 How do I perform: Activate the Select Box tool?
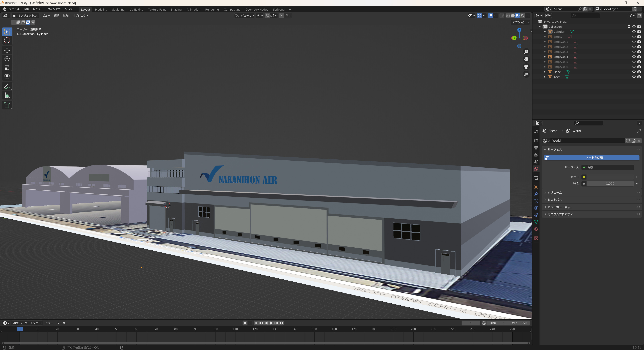(x=7, y=32)
